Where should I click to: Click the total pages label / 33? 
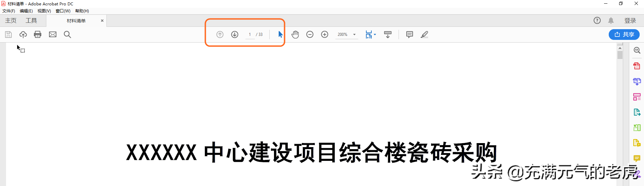coord(259,35)
